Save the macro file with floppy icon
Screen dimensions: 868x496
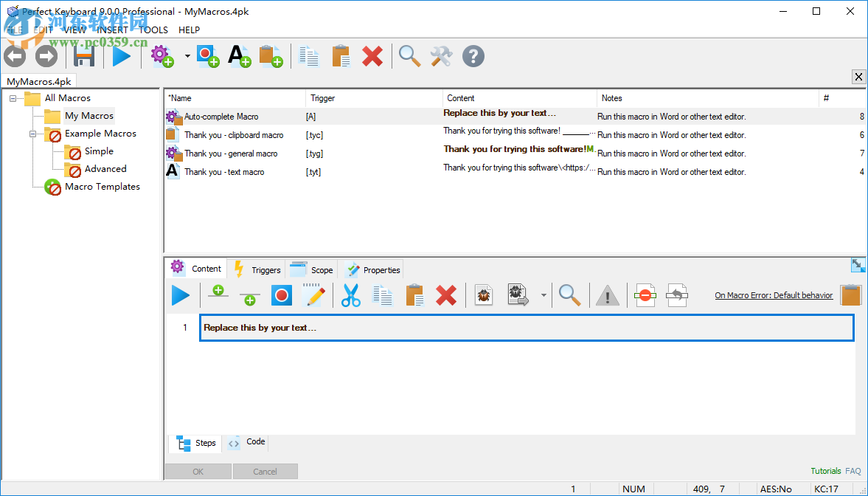(x=84, y=56)
